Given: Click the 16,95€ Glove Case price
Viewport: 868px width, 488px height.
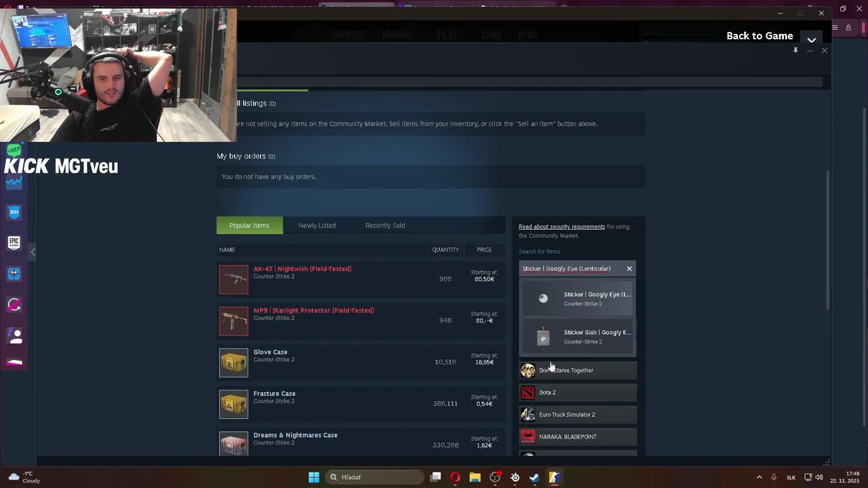Looking at the screenshot, I should 484,363.
